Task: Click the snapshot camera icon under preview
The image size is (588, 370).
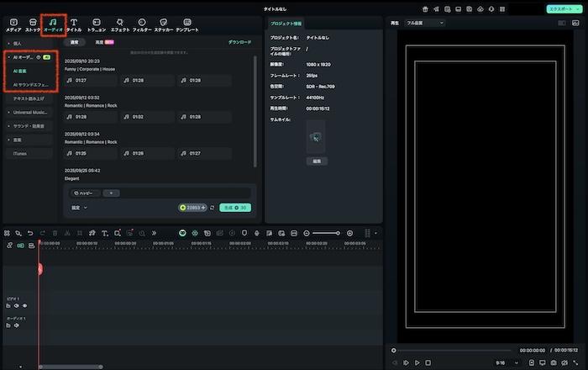Action: coord(554,362)
